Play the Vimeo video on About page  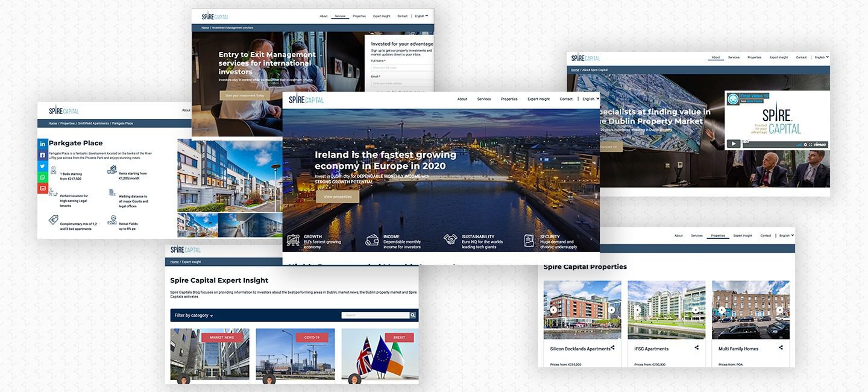point(733,144)
